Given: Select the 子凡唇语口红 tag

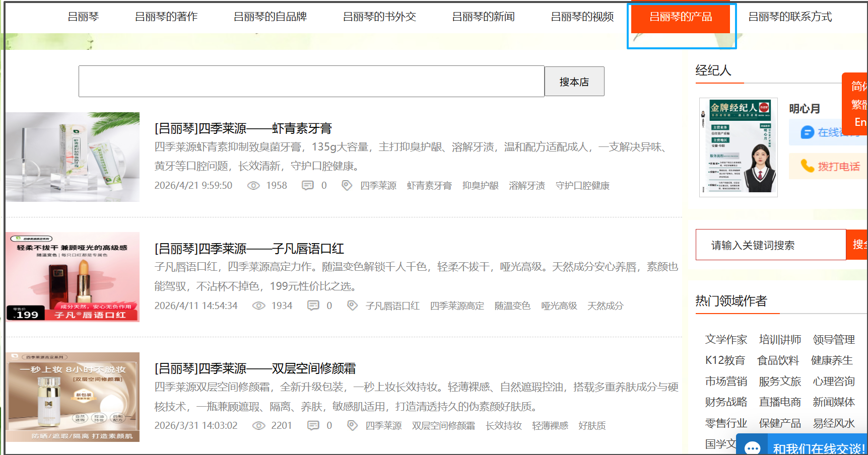Looking at the screenshot, I should coord(392,306).
